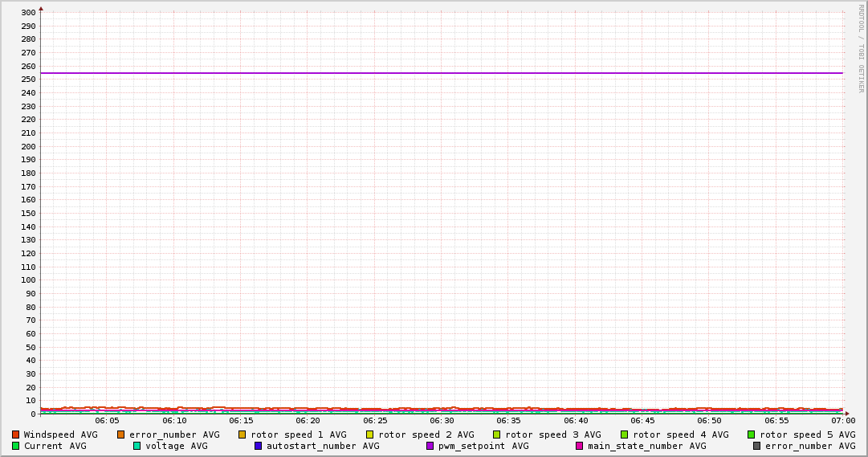Screen dimensions: 868x457
Task: Select the "main_state_number AVG" legend label
Action: click(x=647, y=446)
